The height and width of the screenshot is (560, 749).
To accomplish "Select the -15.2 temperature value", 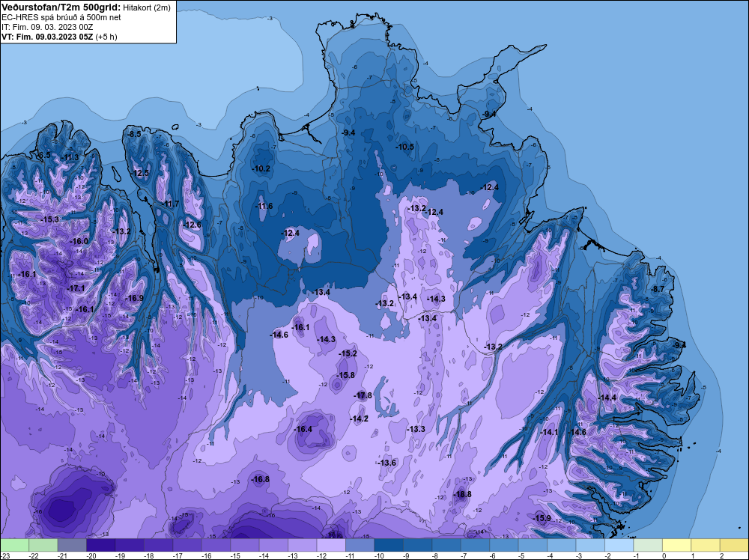I will point(348,354).
